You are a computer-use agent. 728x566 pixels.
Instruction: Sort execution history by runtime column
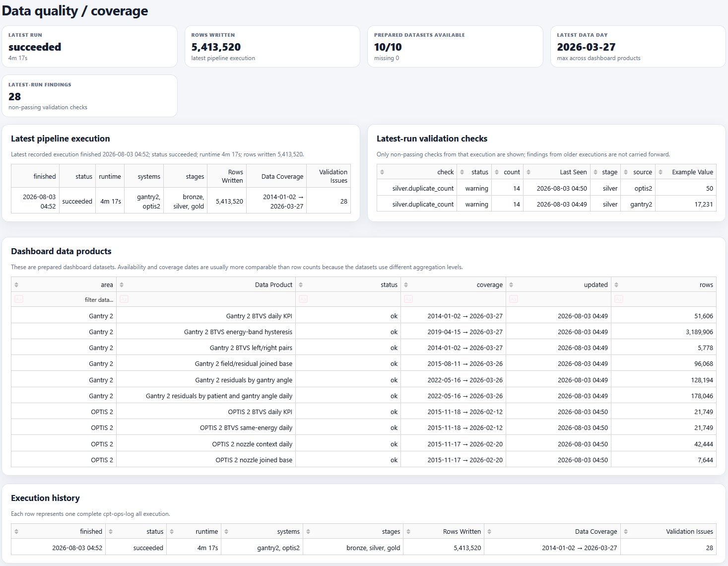(172, 532)
